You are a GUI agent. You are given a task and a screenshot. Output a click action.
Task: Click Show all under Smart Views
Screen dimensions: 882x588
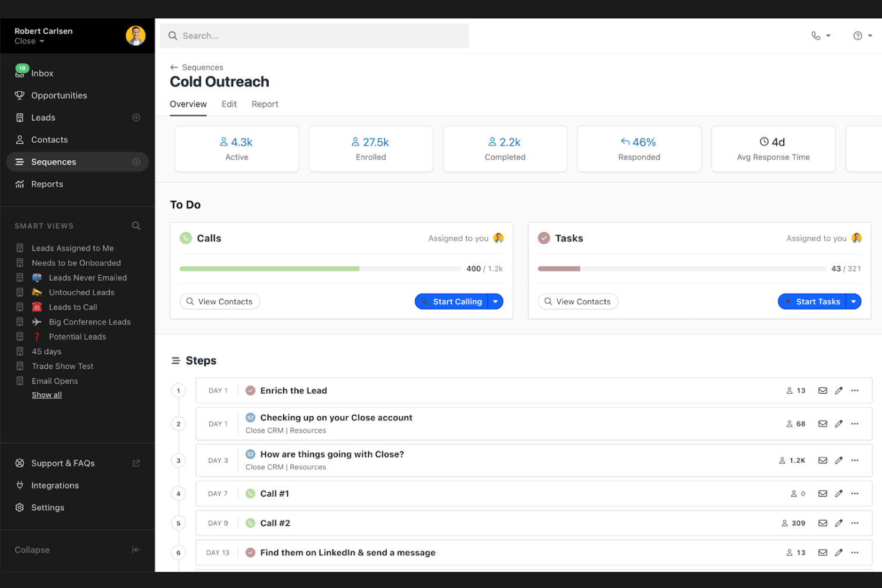click(x=46, y=394)
